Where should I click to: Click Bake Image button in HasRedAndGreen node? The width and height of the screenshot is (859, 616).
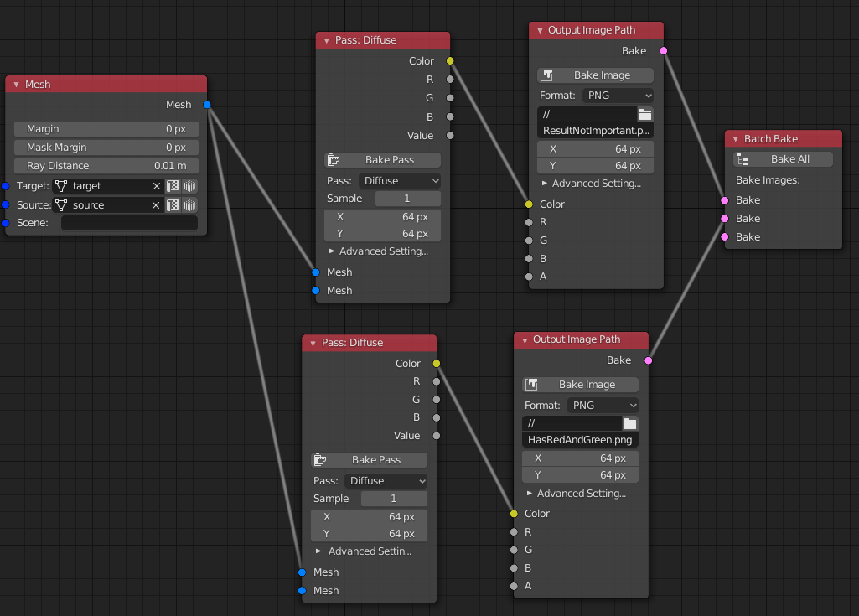pos(580,384)
